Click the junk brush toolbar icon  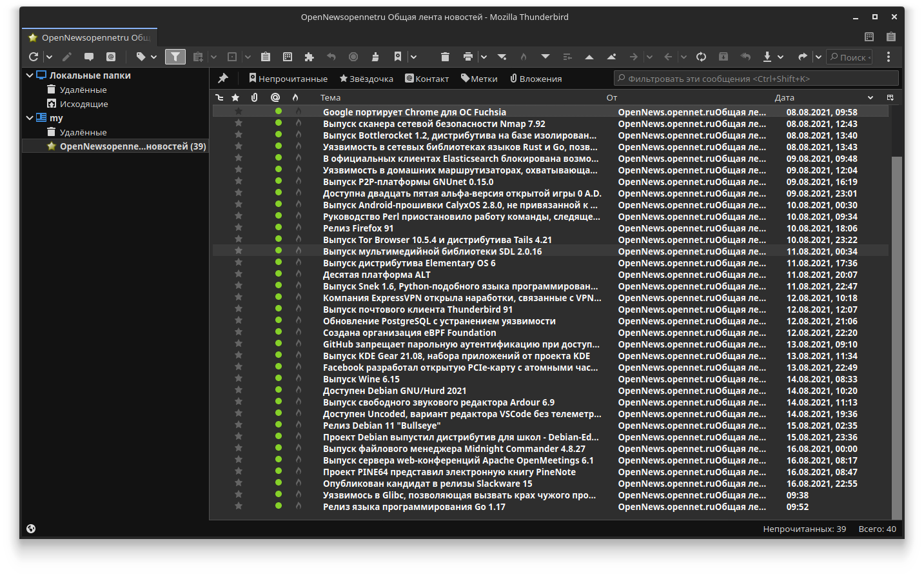pos(375,57)
